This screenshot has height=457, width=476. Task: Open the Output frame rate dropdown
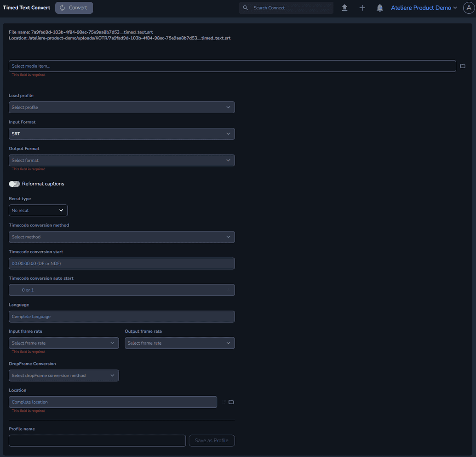click(x=180, y=343)
